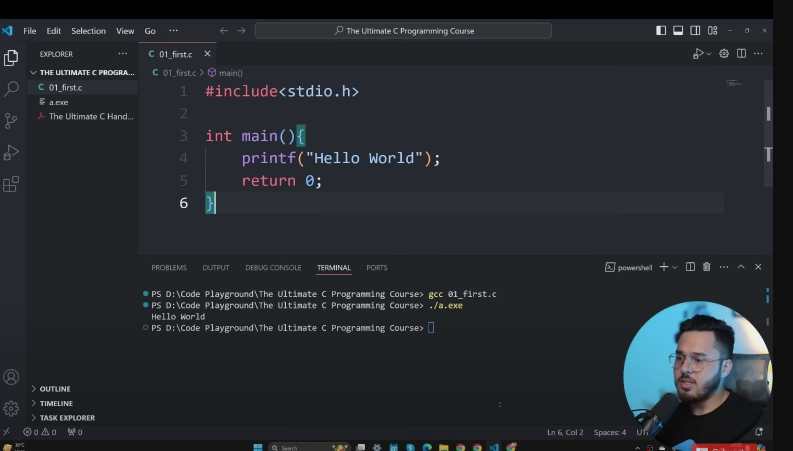Kill the terminal with trash icon
This screenshot has height=451, width=793.
(x=707, y=267)
